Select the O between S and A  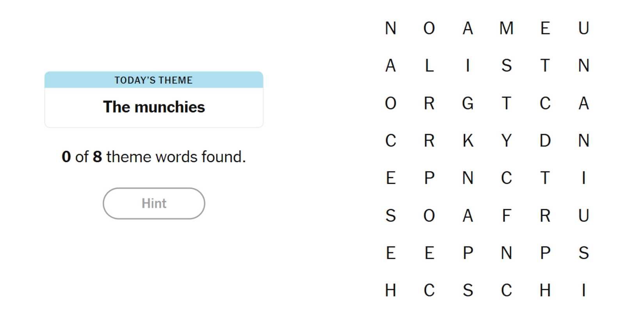tap(429, 215)
